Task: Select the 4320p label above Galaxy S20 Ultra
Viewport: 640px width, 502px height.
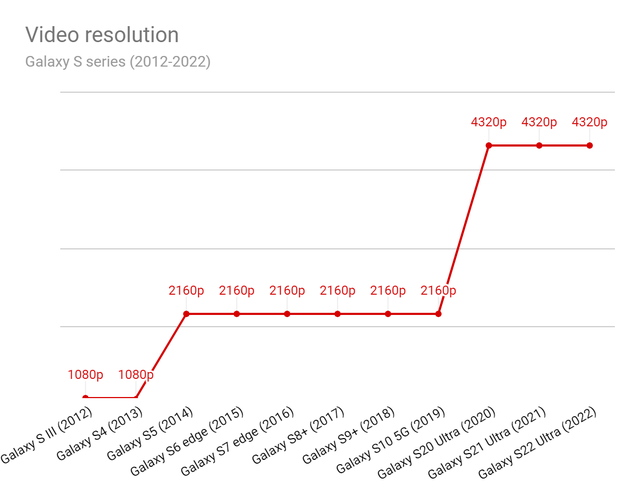Action: point(489,123)
